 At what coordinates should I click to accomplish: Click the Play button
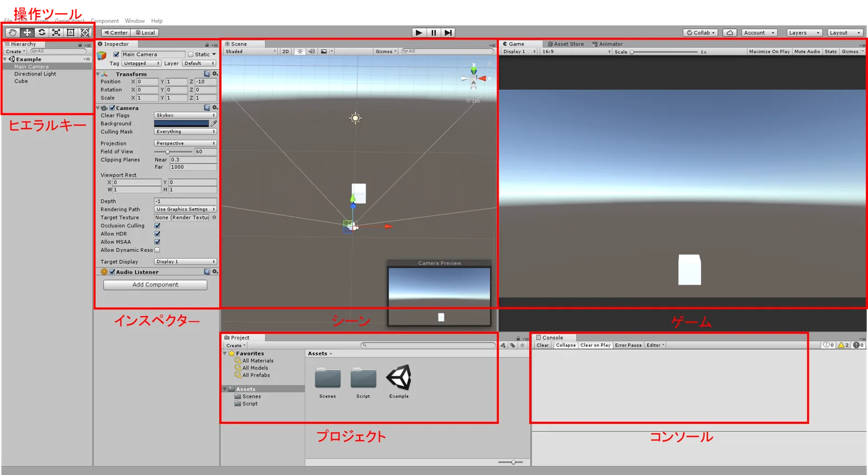tap(419, 33)
